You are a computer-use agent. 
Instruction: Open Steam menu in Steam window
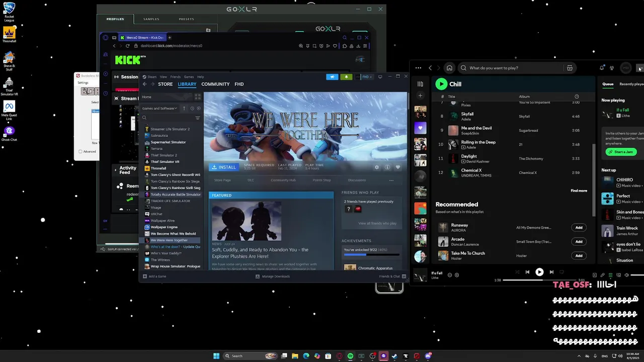pyautogui.click(x=151, y=77)
